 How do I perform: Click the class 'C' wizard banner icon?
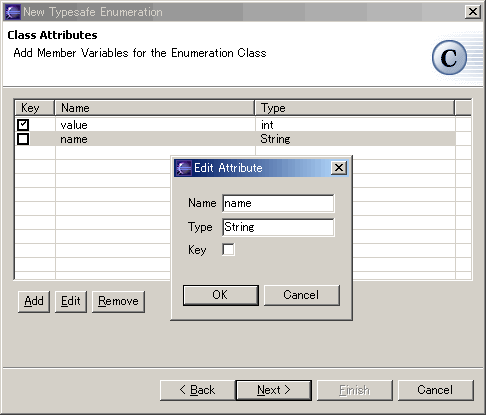[x=449, y=58]
